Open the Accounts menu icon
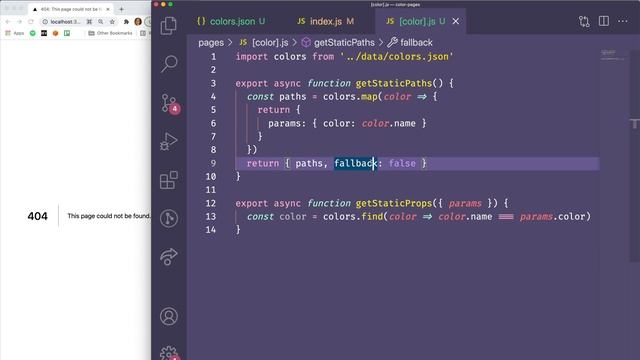Screen dimensions: 640x360 pyautogui.click(x=169, y=316)
